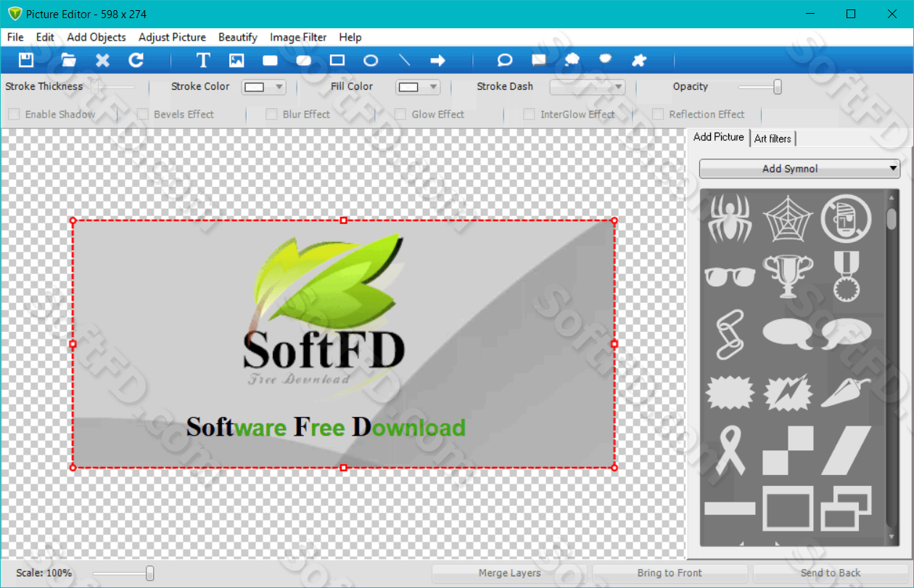Select the Text T tool
This screenshot has width=914, height=588.
pos(203,60)
